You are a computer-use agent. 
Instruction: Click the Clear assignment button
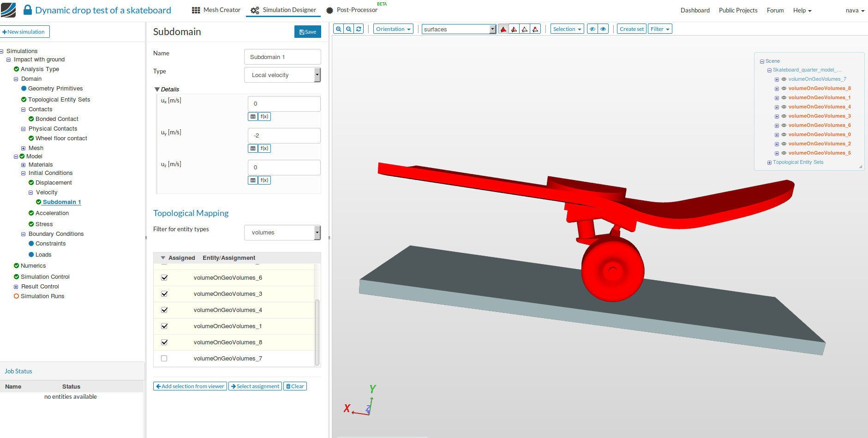coord(295,386)
